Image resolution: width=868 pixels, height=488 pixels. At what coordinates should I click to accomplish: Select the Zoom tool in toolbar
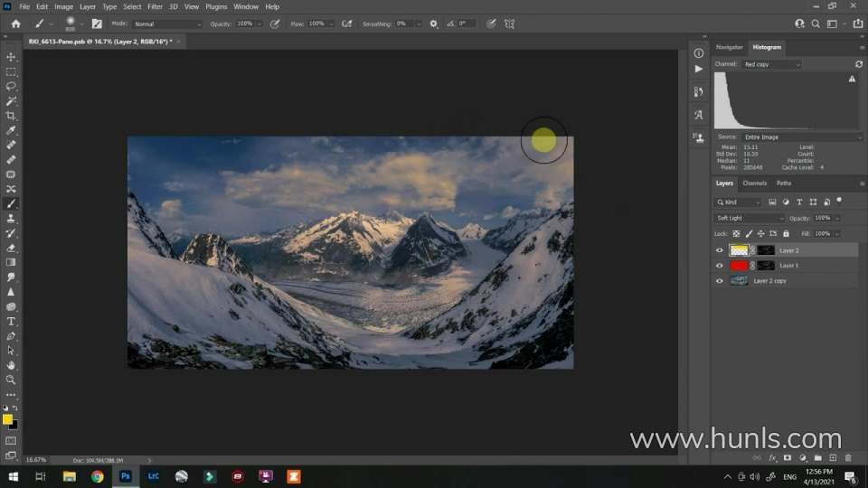[x=11, y=380]
